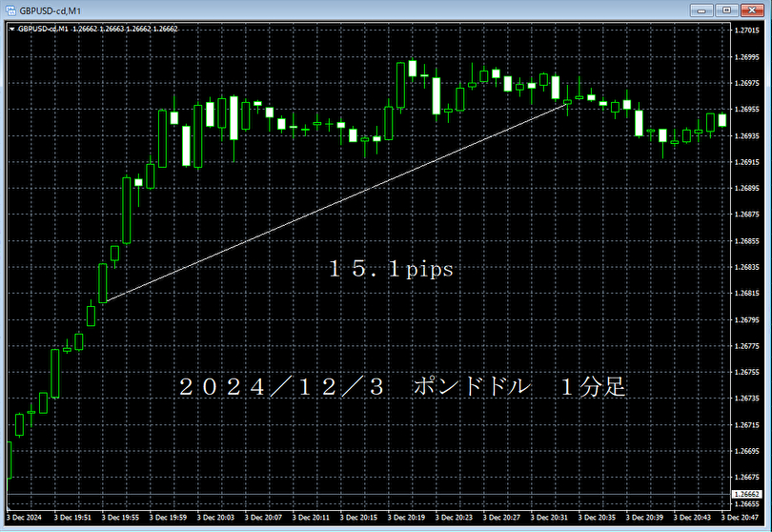This screenshot has height=532, width=772.
Task: Click the 3 Dec 20:43 time axis label
Action: (692, 518)
